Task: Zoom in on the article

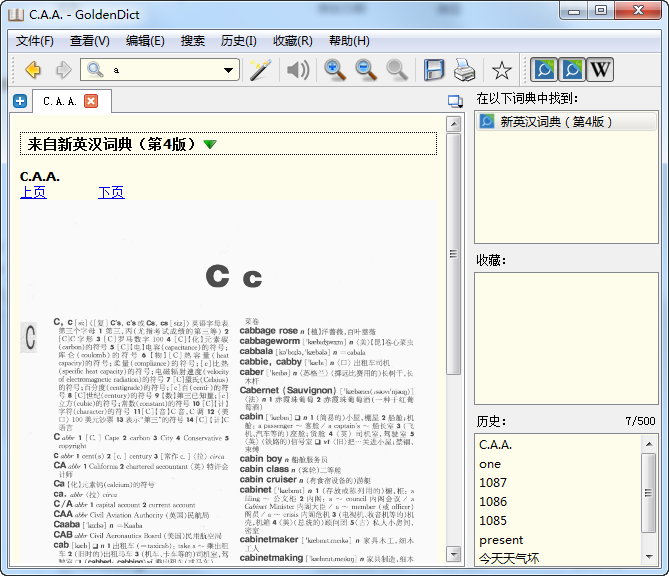Action: (x=334, y=70)
